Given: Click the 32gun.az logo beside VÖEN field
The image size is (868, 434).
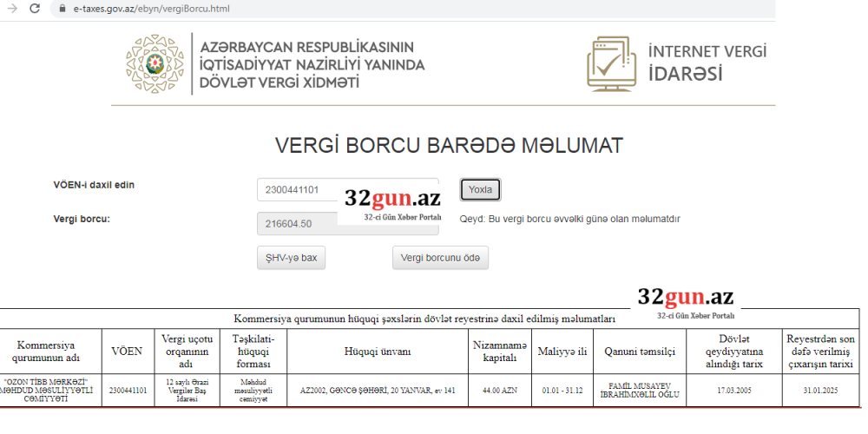Looking at the screenshot, I should coord(391,203).
